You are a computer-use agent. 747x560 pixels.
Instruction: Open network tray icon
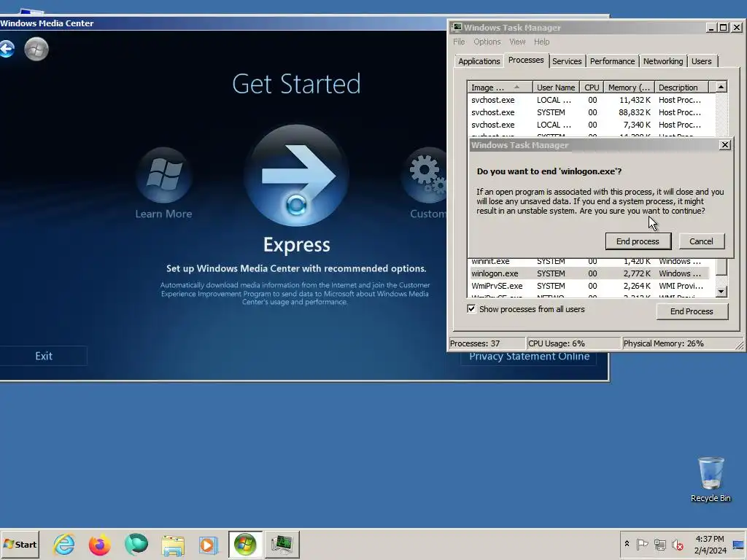point(659,544)
